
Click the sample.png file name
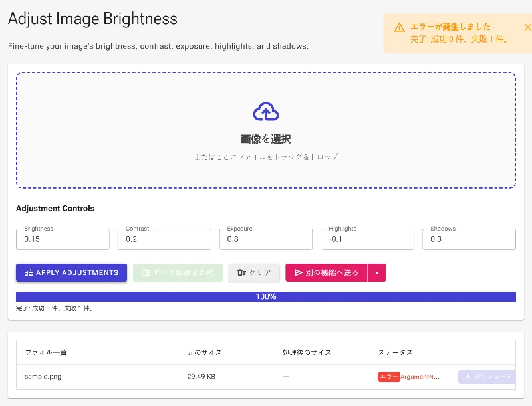[43, 377]
